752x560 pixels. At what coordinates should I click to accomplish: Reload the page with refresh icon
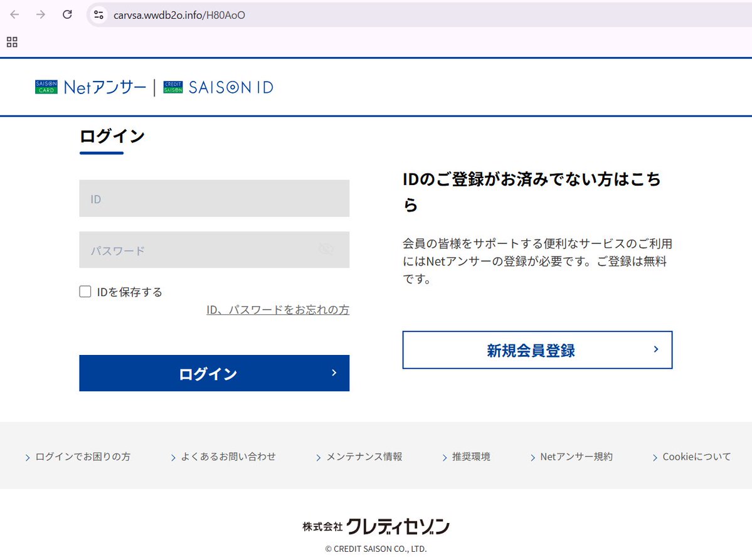pos(67,15)
